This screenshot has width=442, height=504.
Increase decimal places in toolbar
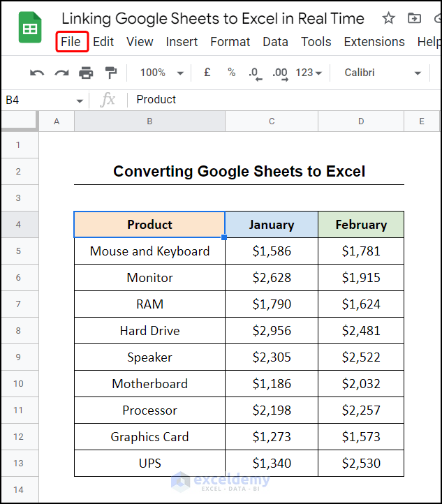coord(279,73)
